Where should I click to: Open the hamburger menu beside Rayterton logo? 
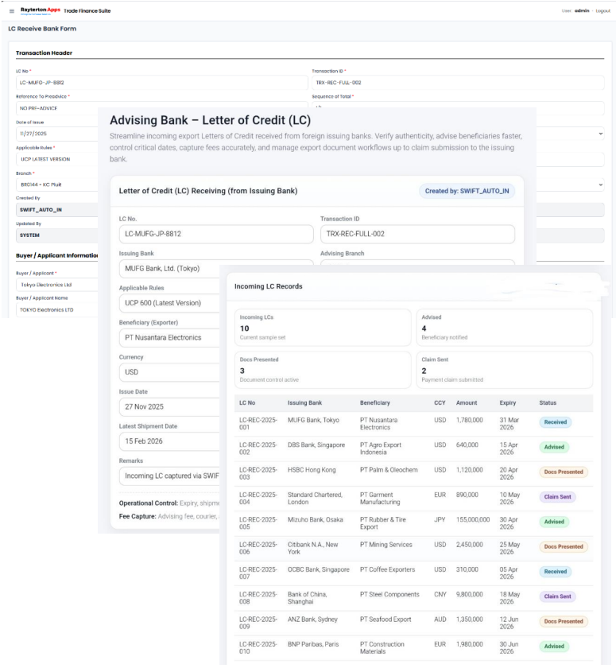coord(11,10)
